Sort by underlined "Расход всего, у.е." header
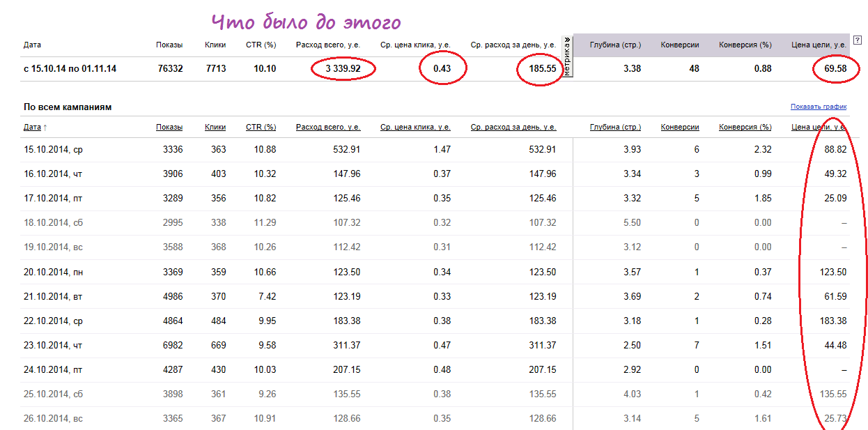Screen dimensions: 868x430 pyautogui.click(x=328, y=128)
